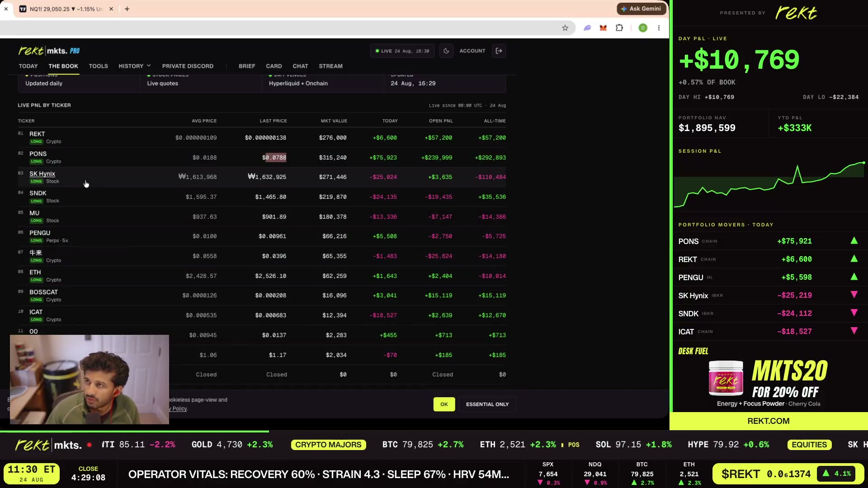
Task: Click the Ask Gemini button
Action: click(x=642, y=9)
